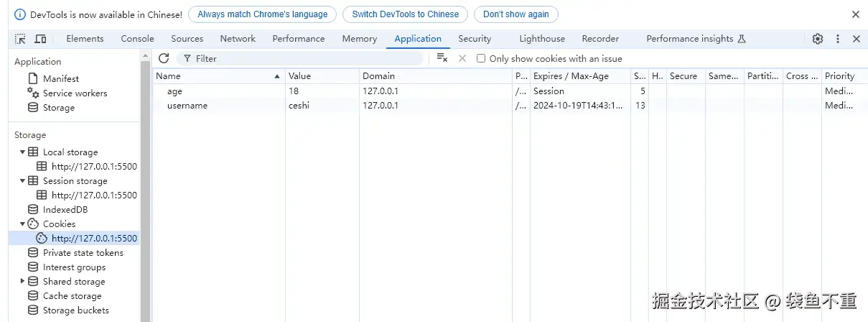Enable Only show cookies with an issue
The width and height of the screenshot is (868, 322).
coord(481,58)
